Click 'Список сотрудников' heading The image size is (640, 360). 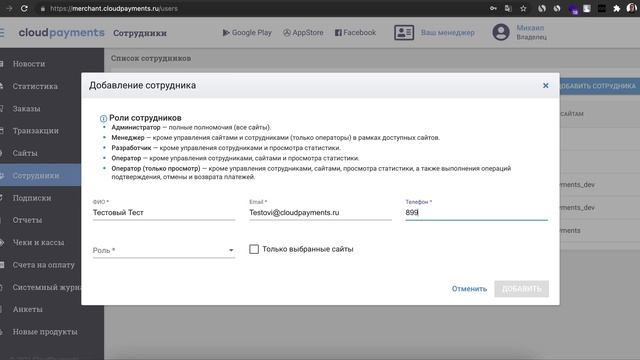tap(151, 58)
